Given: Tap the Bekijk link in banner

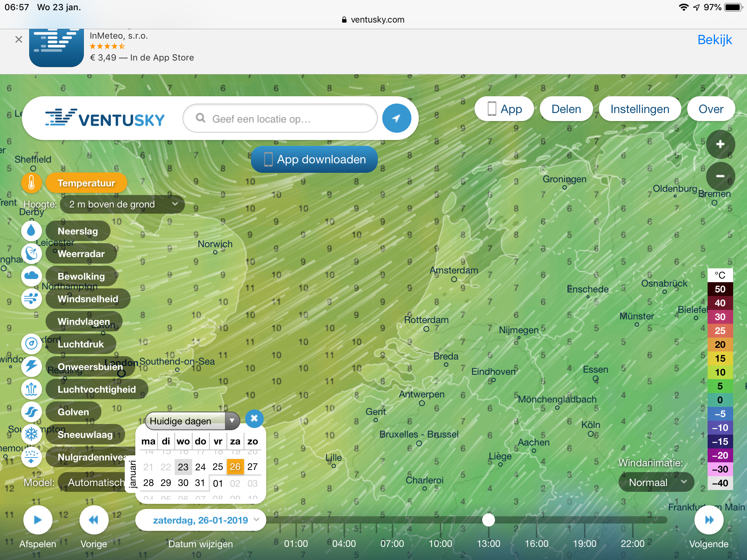Looking at the screenshot, I should coord(715,39).
